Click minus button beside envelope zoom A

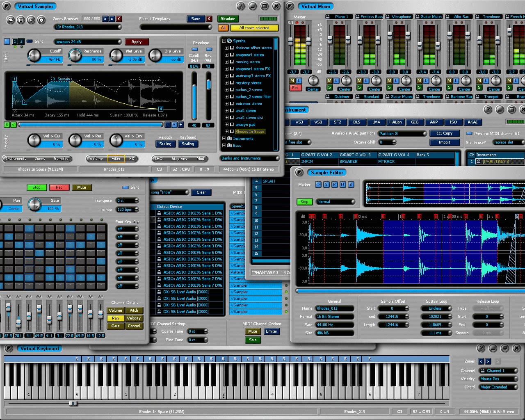point(168,125)
